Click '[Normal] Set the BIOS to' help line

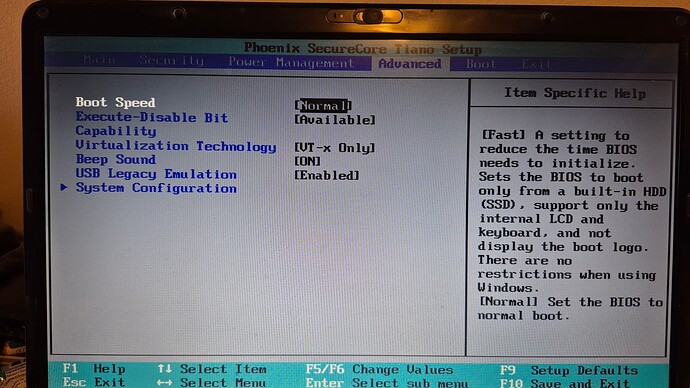pyautogui.click(x=571, y=302)
